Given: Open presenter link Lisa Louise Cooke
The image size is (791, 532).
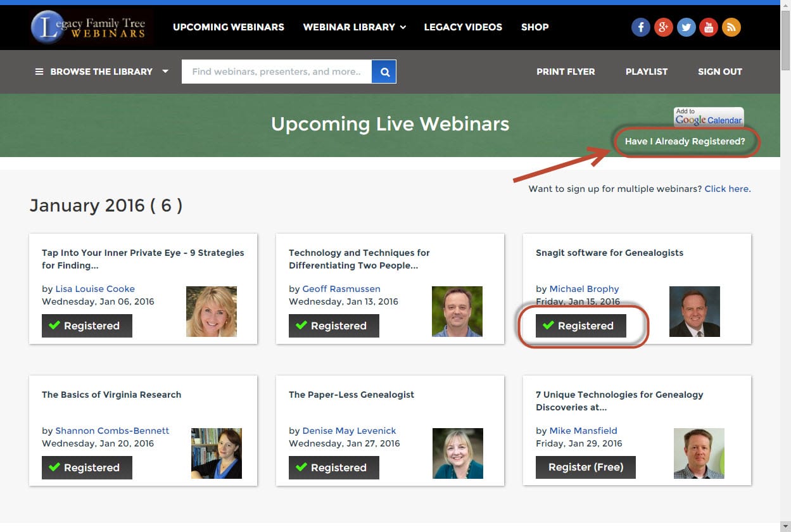Looking at the screenshot, I should [x=95, y=289].
